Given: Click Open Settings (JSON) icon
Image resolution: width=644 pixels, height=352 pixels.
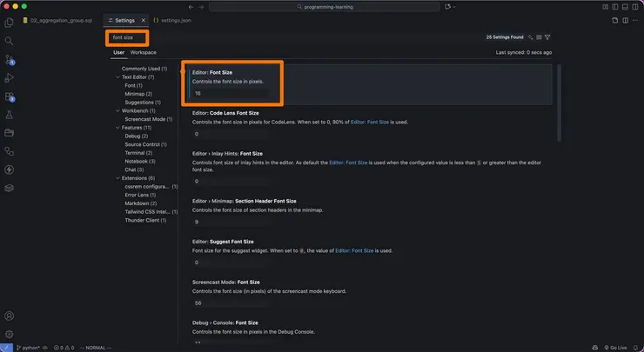Looking at the screenshot, I should coord(614,21).
